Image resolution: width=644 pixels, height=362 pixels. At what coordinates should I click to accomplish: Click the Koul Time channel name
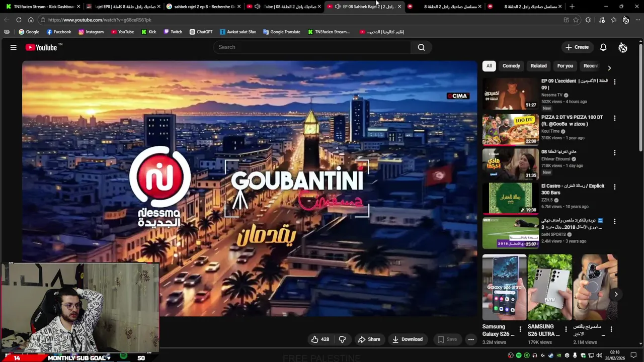click(x=550, y=131)
